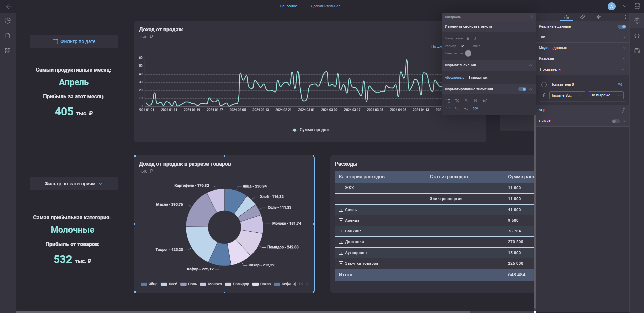This screenshot has width=644, height=313.
Task: Open Показатель 0 settings sliders icon
Action: pos(620,84)
